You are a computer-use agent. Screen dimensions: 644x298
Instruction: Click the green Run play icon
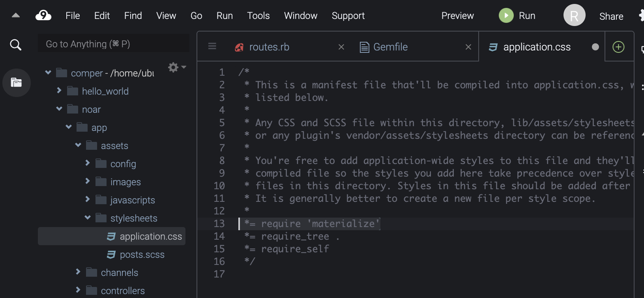coord(506,15)
